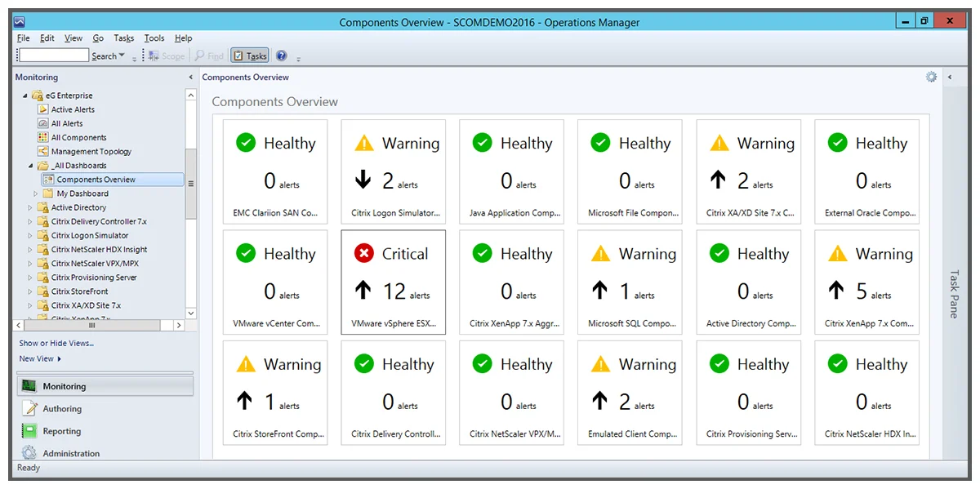Open the Help menu
Image resolution: width=980 pixels, height=489 pixels.
[x=184, y=38]
